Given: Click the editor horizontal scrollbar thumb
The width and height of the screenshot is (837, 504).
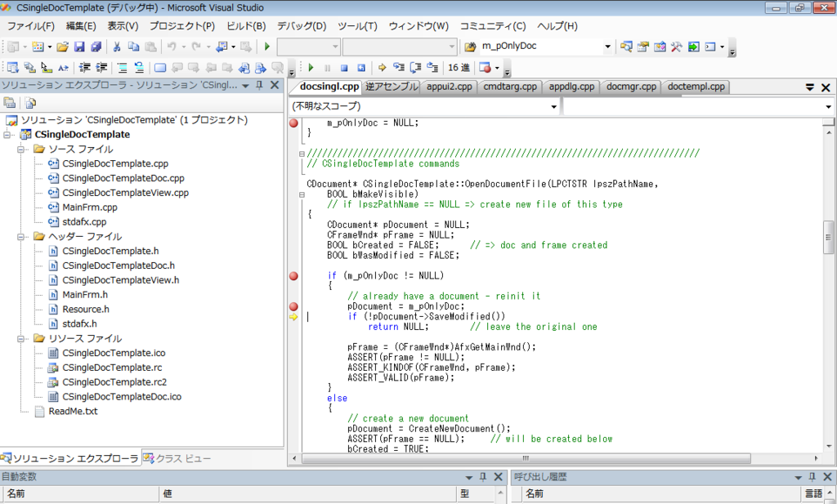Looking at the screenshot, I should pos(526,458).
